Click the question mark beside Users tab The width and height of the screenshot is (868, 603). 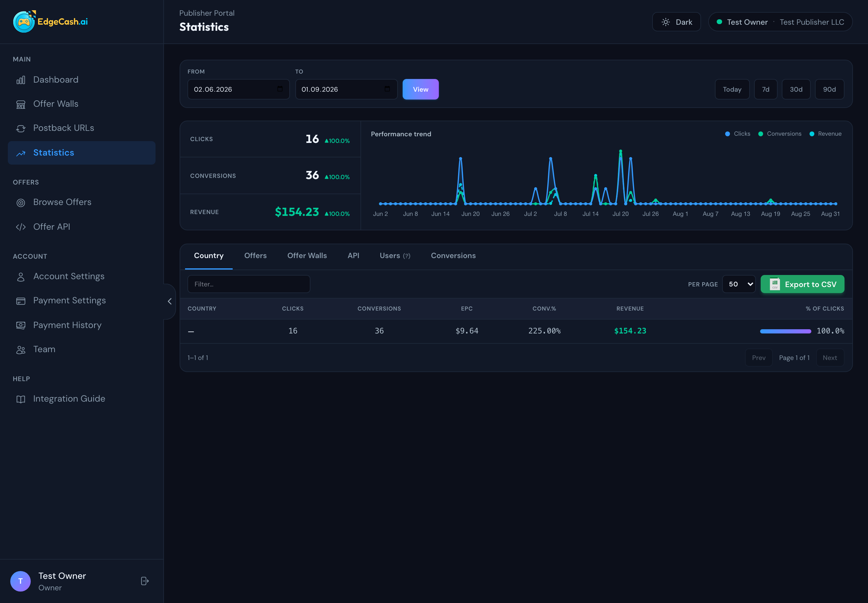pos(407,256)
